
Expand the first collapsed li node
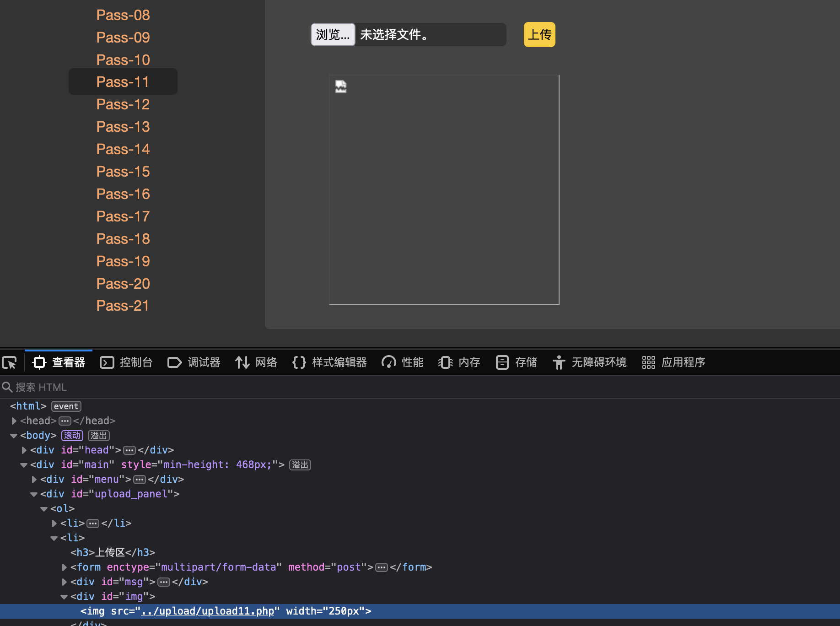(54, 523)
